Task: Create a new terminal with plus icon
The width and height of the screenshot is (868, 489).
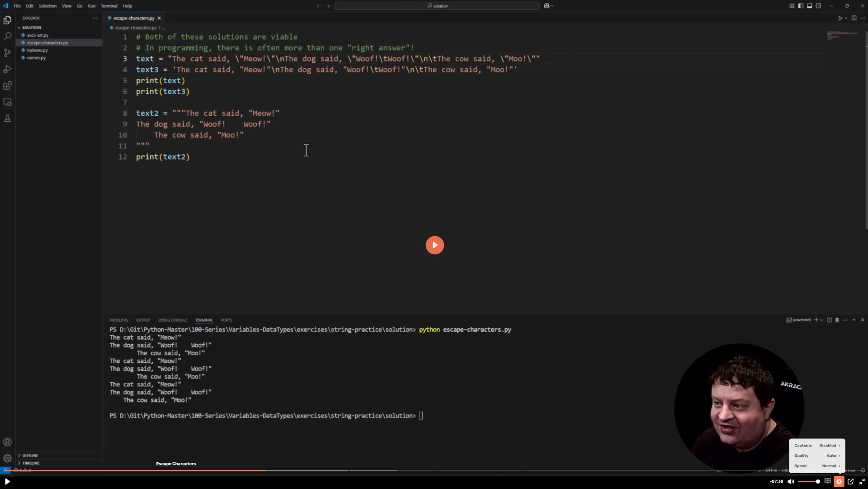Action: [816, 320]
